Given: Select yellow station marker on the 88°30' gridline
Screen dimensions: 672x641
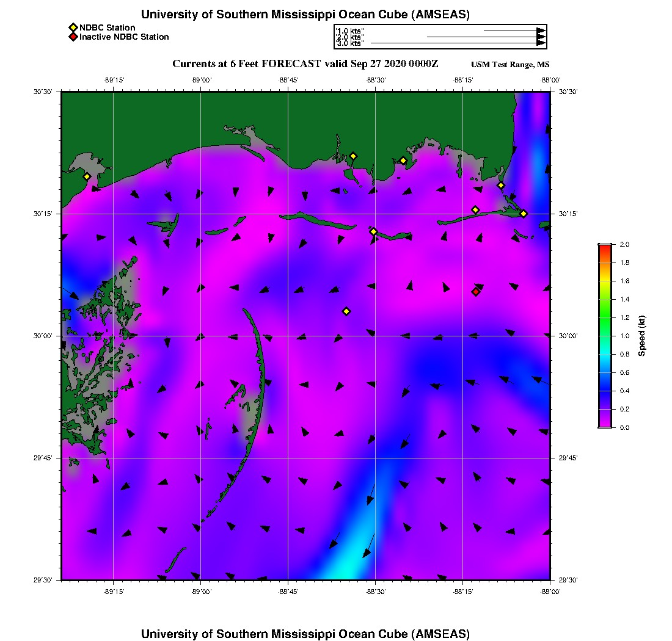Looking at the screenshot, I should [x=374, y=231].
